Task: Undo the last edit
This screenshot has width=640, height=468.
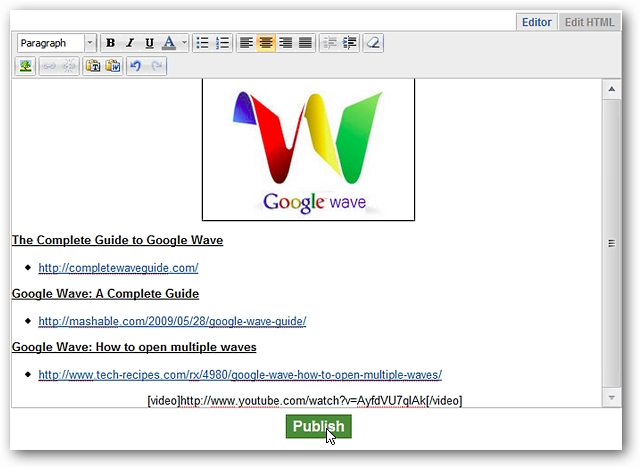Action: pyautogui.click(x=136, y=66)
